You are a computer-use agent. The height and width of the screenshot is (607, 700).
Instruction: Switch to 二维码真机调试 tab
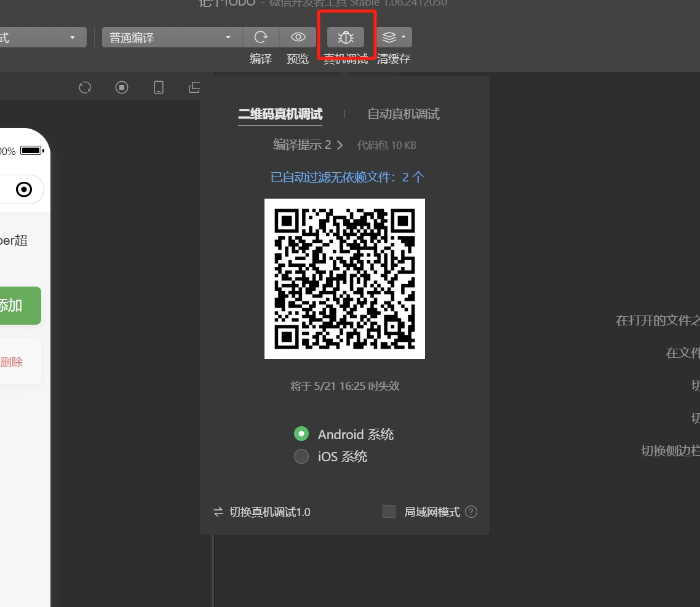pyautogui.click(x=280, y=114)
